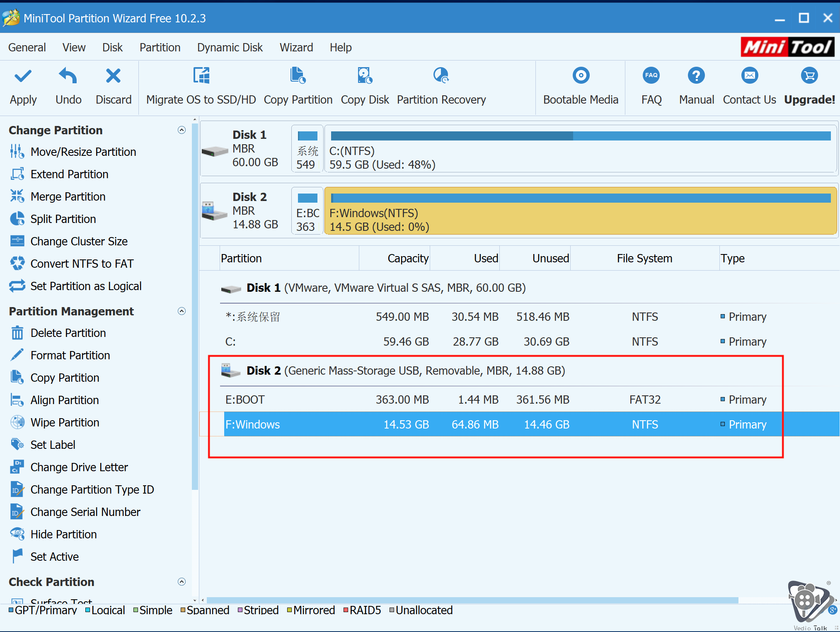
Task: Launch Migrate OS to SSD/HD
Action: click(x=201, y=87)
